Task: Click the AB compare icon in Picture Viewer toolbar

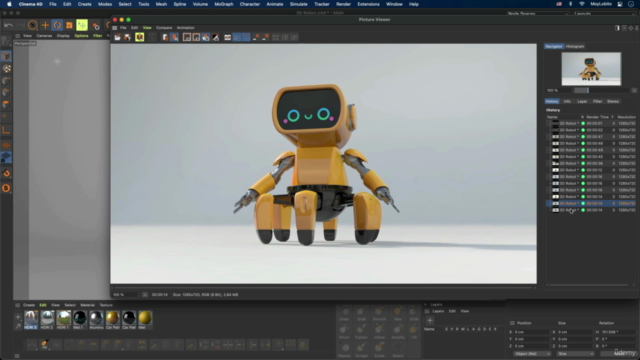Action: [x=227, y=38]
